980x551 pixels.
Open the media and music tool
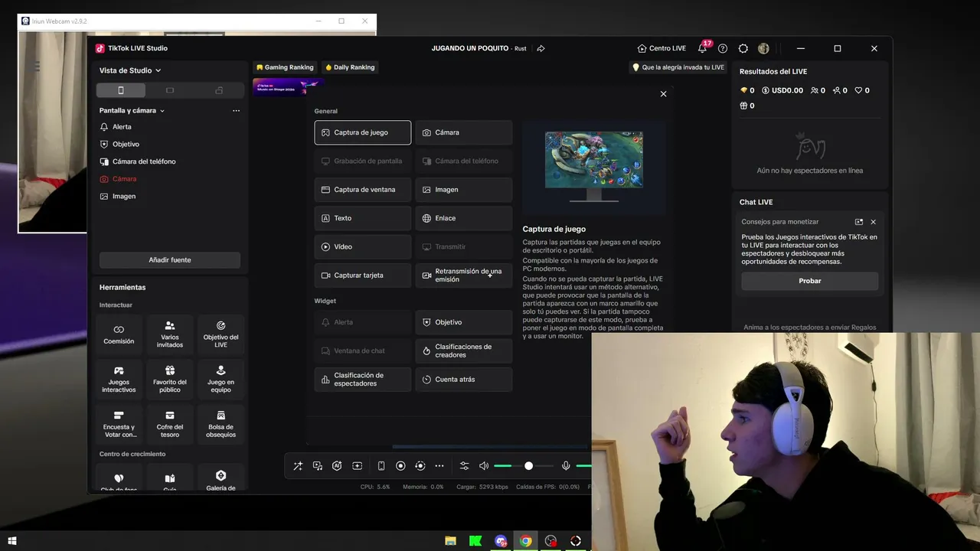318,466
